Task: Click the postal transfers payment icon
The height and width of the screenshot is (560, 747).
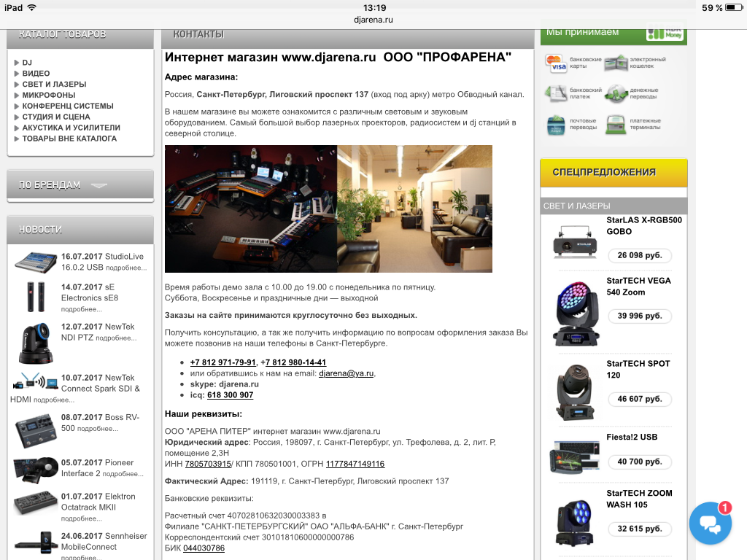Action: (557, 125)
